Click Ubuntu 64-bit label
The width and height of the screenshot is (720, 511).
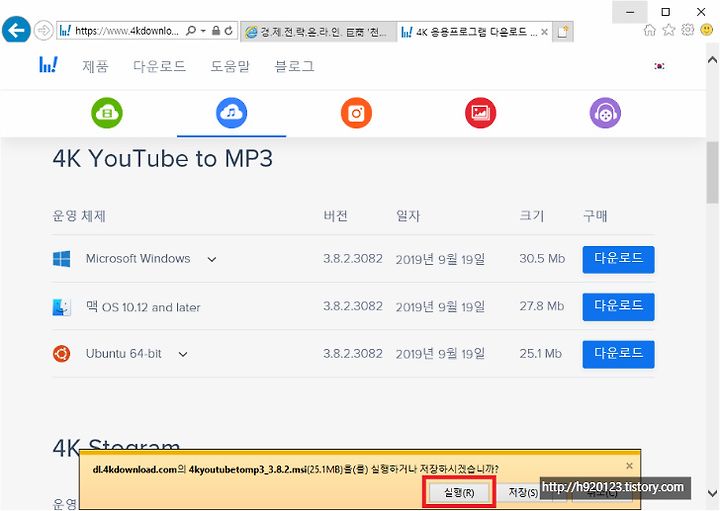124,354
